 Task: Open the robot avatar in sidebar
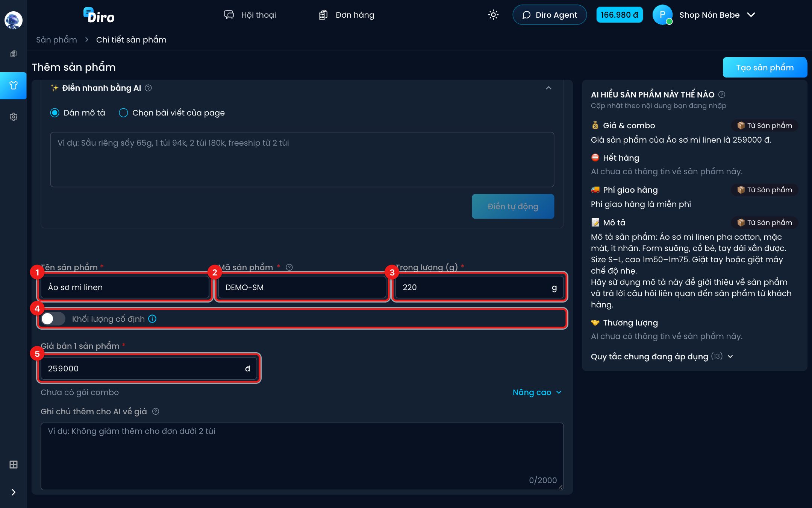(13, 20)
